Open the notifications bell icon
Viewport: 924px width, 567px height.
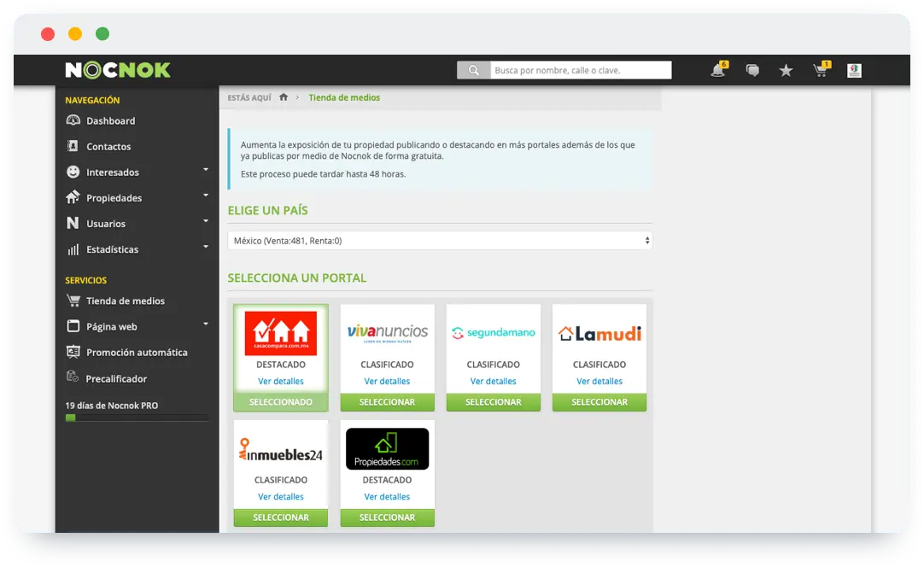click(x=719, y=69)
